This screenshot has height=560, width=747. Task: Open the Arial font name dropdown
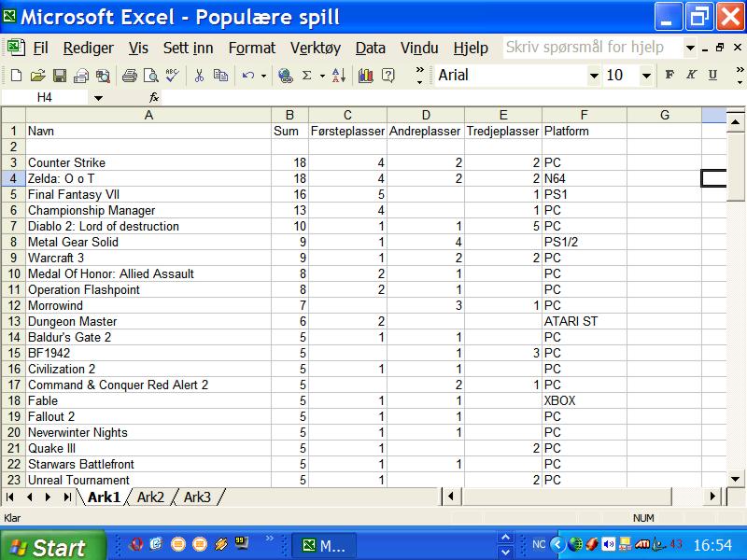coord(594,76)
